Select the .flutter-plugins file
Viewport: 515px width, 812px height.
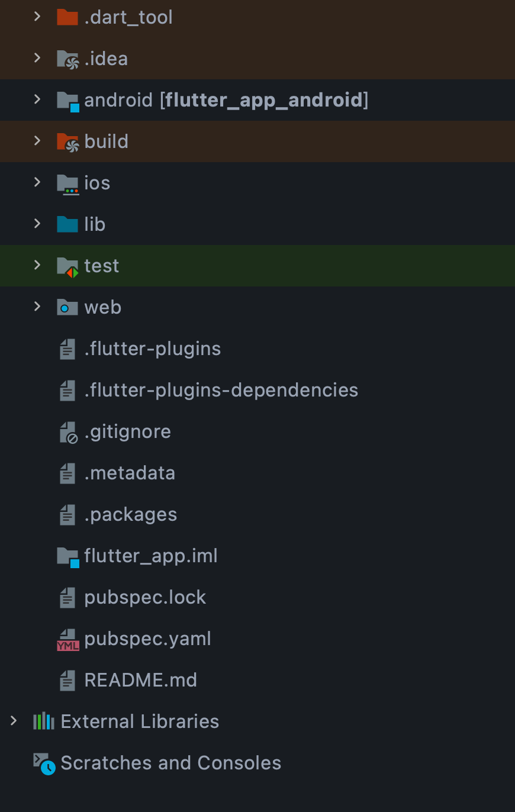click(x=152, y=349)
